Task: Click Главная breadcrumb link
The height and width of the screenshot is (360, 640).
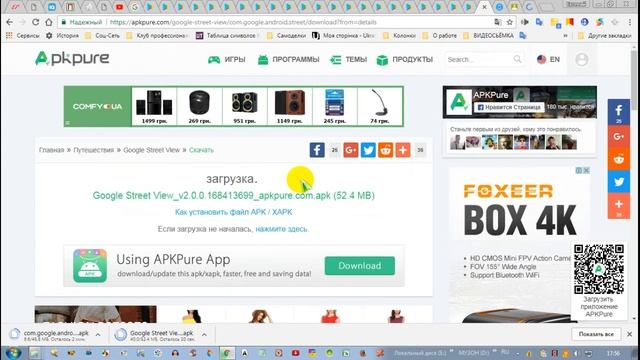Action: 51,150
